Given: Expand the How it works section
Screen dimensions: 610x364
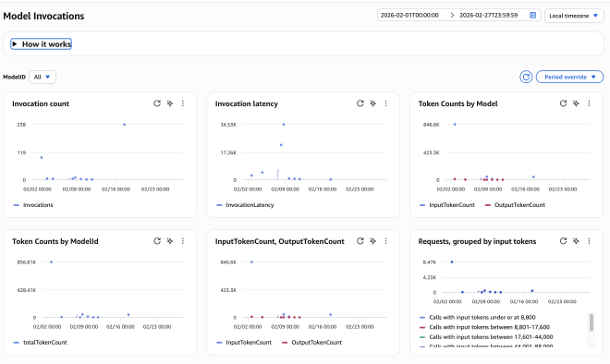Looking at the screenshot, I should [x=42, y=44].
